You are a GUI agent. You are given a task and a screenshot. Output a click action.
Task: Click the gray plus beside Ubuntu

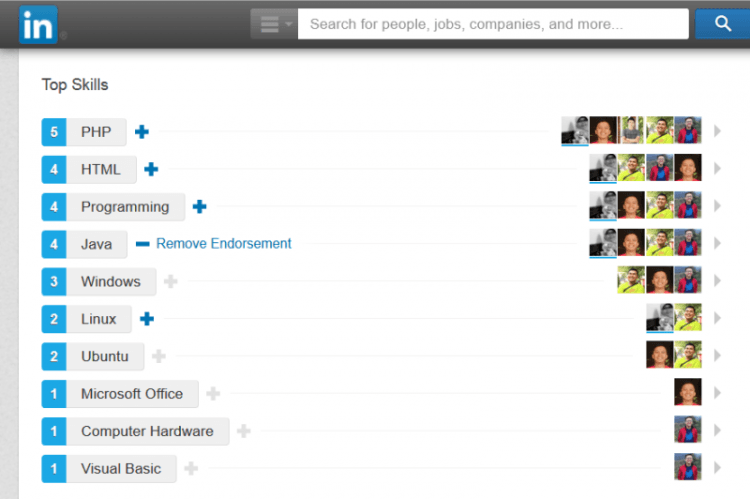point(159,356)
